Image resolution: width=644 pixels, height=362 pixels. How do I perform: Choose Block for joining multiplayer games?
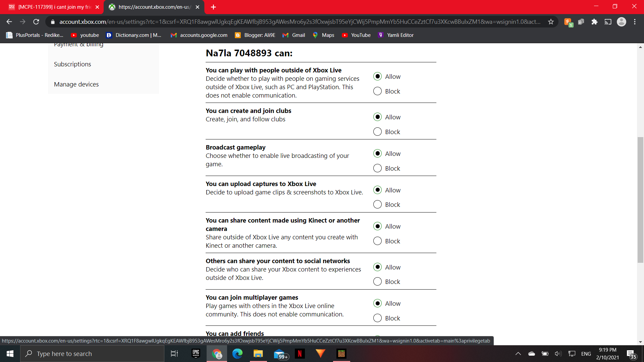coord(377,318)
